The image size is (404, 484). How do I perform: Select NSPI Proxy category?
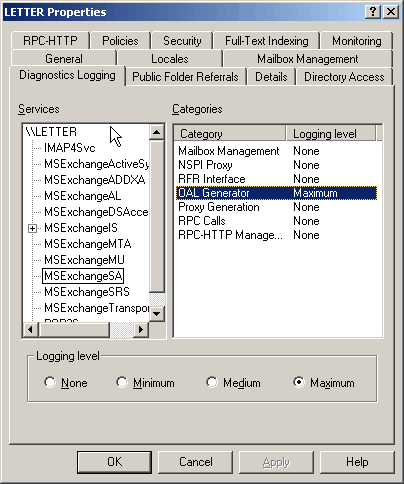tap(276, 165)
